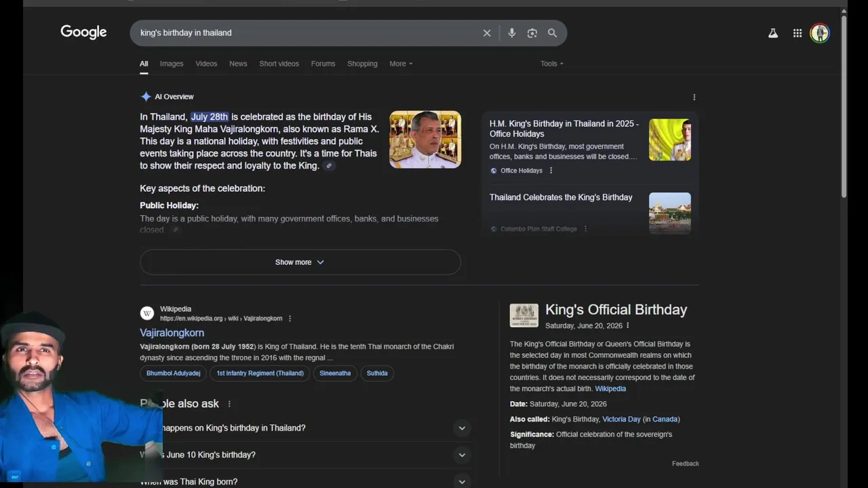Screen dimensions: 868x488
Task: Open the Tools dropdown
Action: click(552, 64)
